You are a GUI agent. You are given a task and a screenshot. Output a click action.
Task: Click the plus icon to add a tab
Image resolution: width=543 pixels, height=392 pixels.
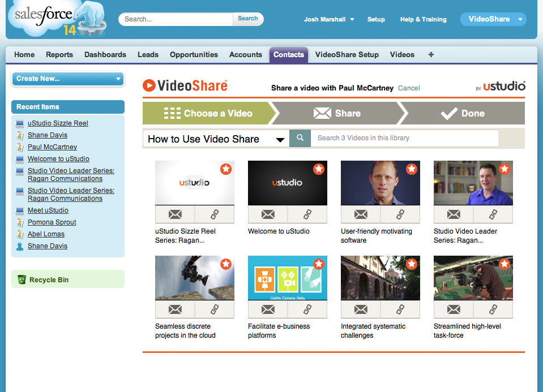tap(431, 55)
